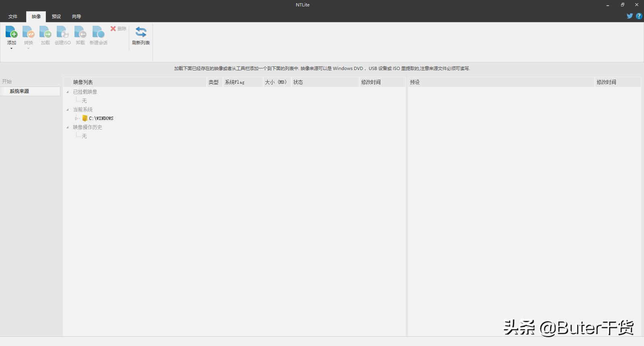The width and height of the screenshot is (644, 346).
Task: Open the Twitter bird icon
Action: point(630,16)
